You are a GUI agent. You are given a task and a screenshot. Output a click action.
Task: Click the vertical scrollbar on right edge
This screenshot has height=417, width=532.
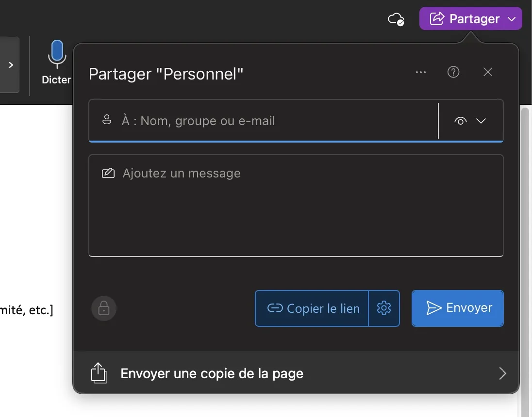(x=525, y=242)
